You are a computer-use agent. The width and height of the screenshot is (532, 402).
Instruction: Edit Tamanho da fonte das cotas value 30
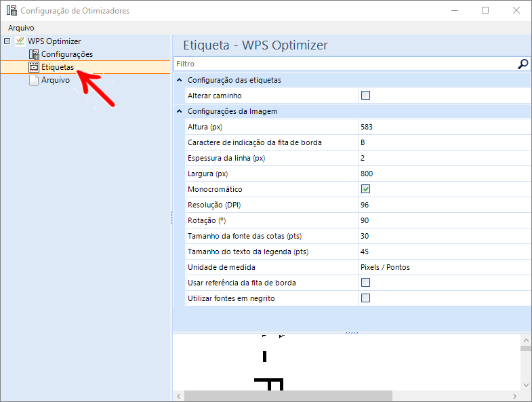pos(445,237)
